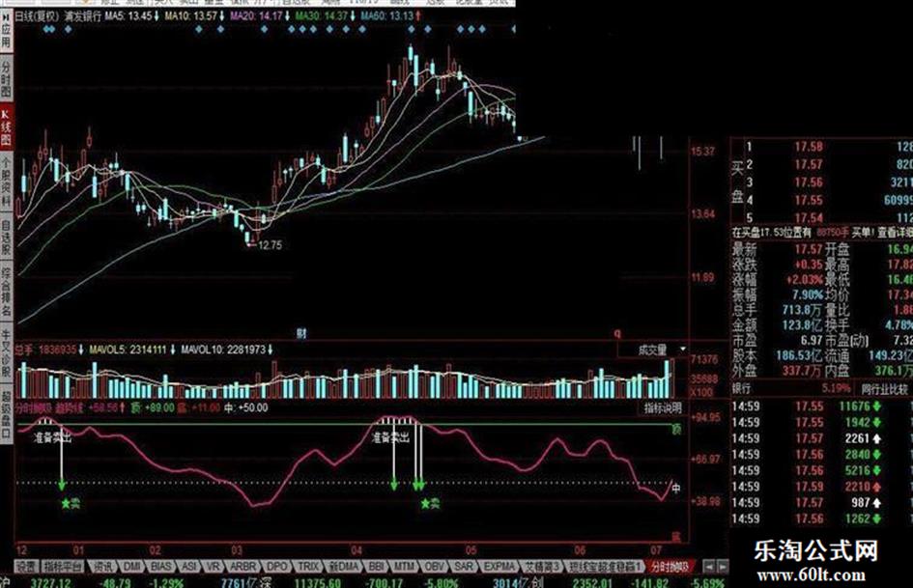Select the 艾薇营3 indicator tab

[x=542, y=567]
